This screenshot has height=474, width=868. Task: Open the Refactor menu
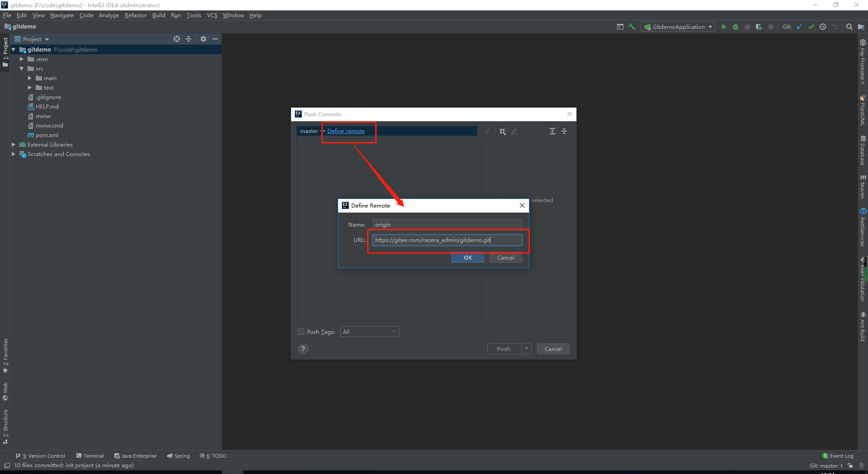click(136, 15)
